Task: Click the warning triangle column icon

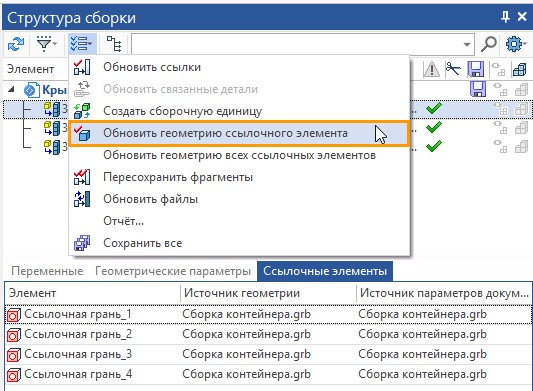Action: pyautogui.click(x=431, y=69)
